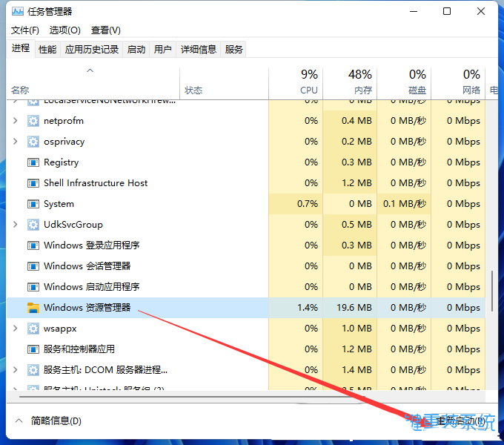The width and height of the screenshot is (504, 445).
Task: Collapse to 简略信息 view using chevron
Action: 19,421
